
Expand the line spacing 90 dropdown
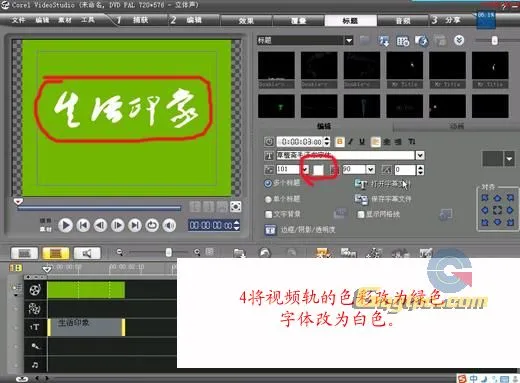tap(371, 170)
